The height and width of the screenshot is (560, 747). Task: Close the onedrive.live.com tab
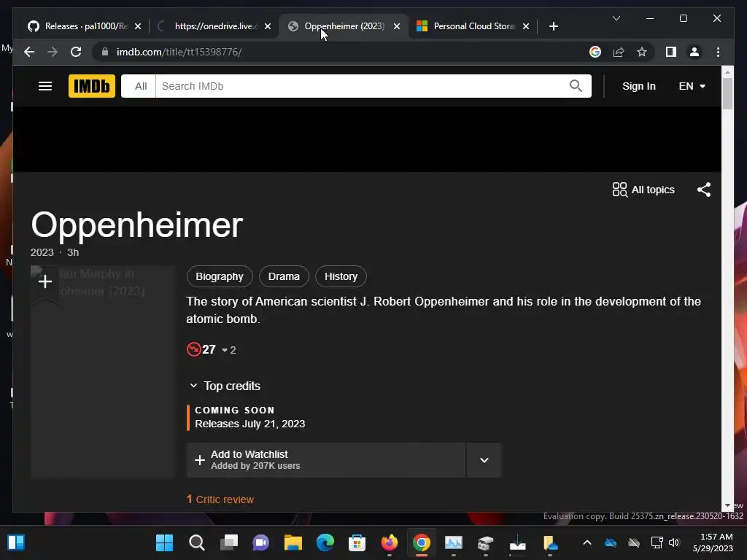click(x=268, y=26)
